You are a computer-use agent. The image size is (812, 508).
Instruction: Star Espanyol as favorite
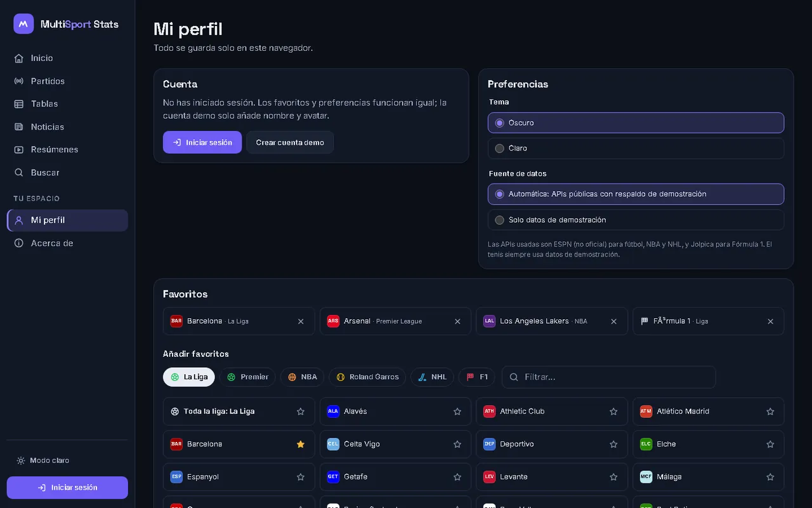tap(301, 477)
